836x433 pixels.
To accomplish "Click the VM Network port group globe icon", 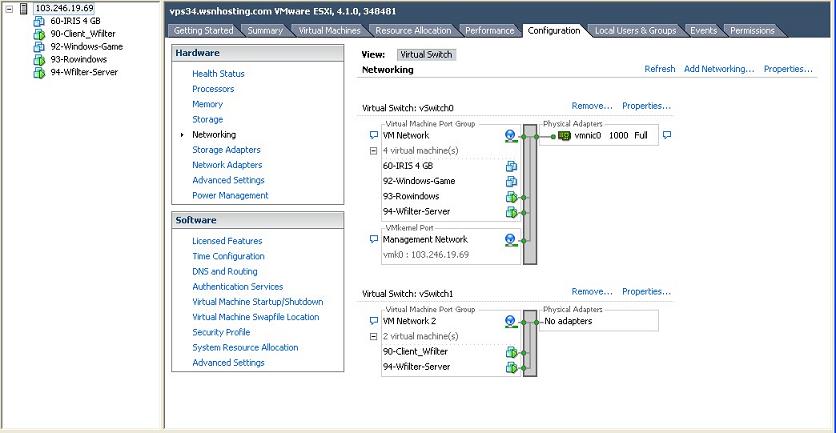I will click(511, 136).
